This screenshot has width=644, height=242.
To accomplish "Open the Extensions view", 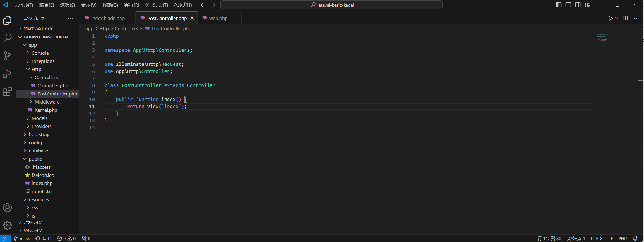I will 7,91.
